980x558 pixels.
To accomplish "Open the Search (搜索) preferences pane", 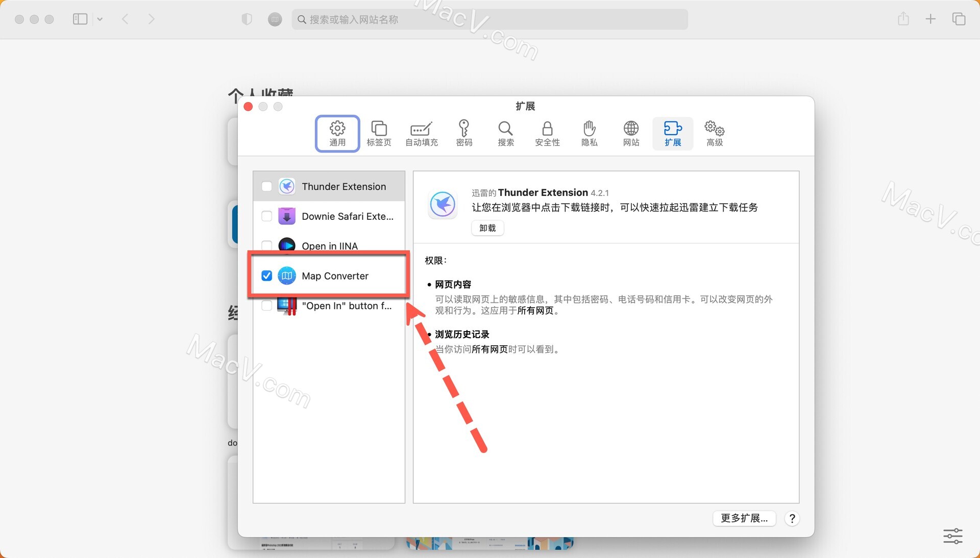I will coord(506,134).
